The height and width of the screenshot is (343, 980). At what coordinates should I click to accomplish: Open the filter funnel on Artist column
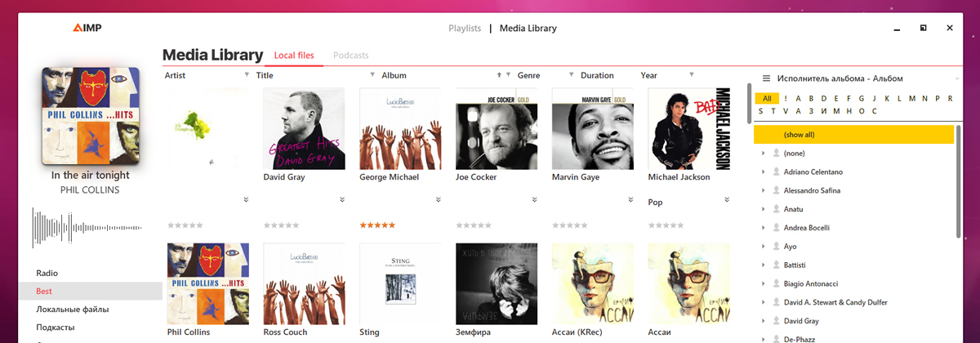247,74
